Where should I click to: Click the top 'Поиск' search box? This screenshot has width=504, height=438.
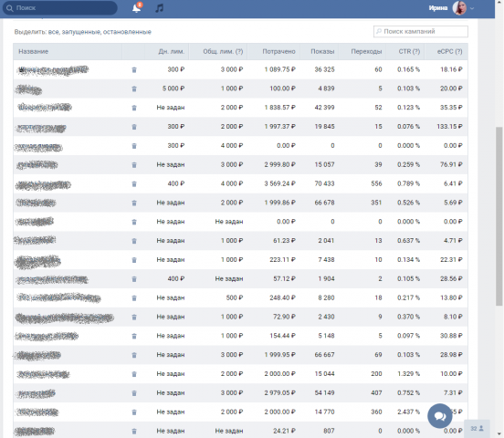60,8
